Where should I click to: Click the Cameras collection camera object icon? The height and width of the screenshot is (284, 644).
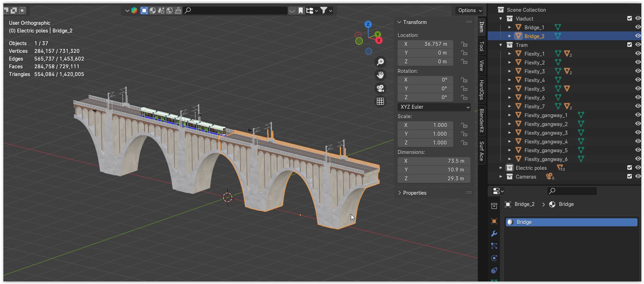point(549,176)
